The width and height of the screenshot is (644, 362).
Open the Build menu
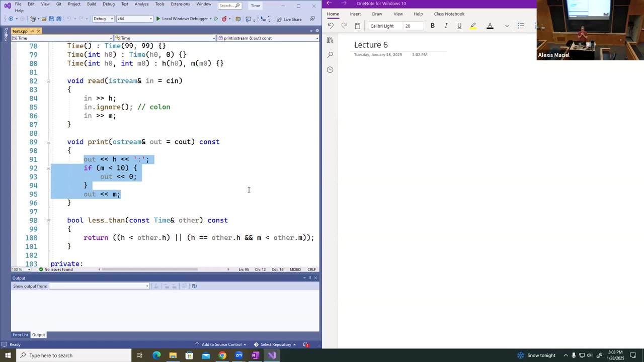[92, 4]
